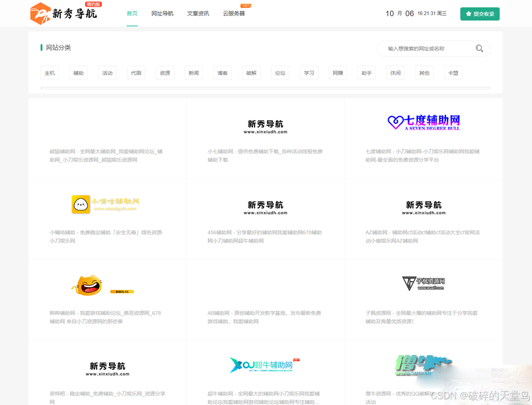Open the 网址导航 menu item
Image resolution: width=532 pixels, height=405 pixels.
162,14
